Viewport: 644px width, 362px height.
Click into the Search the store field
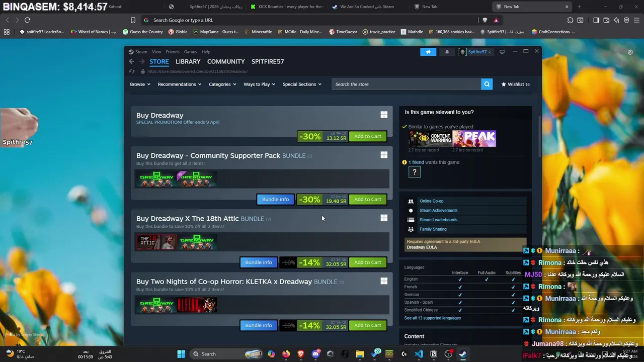[407, 84]
